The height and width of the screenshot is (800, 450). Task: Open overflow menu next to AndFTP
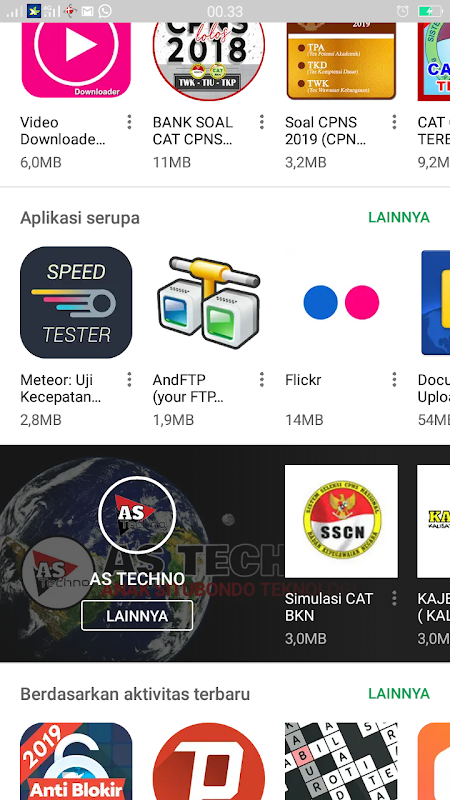click(261, 380)
